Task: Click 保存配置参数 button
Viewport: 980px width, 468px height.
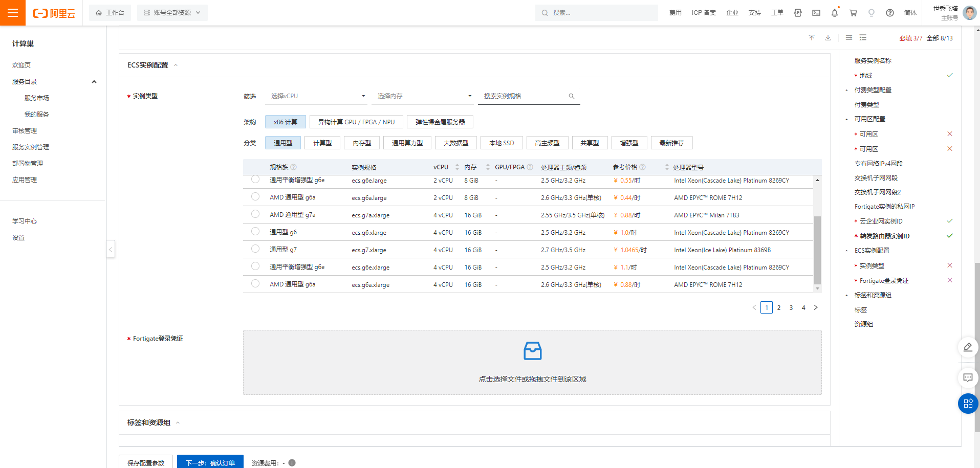Action: pyautogui.click(x=146, y=462)
